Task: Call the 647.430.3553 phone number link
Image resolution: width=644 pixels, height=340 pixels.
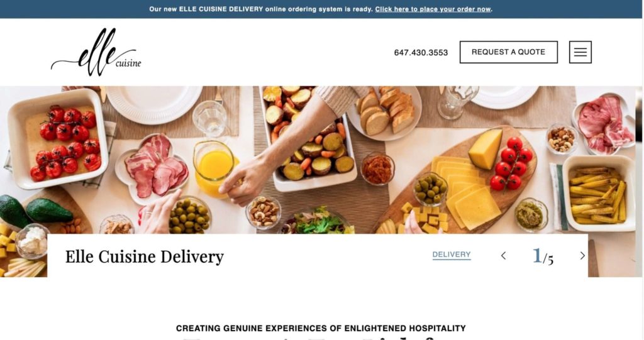Action: click(x=421, y=53)
